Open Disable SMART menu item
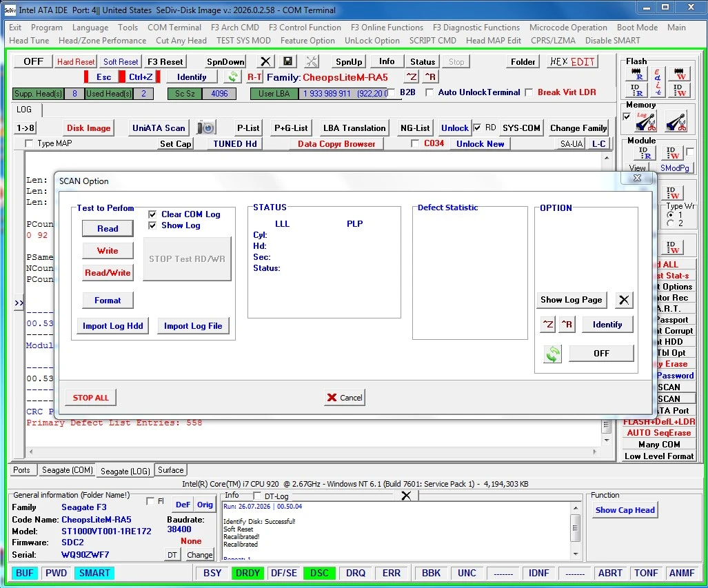 tap(612, 41)
